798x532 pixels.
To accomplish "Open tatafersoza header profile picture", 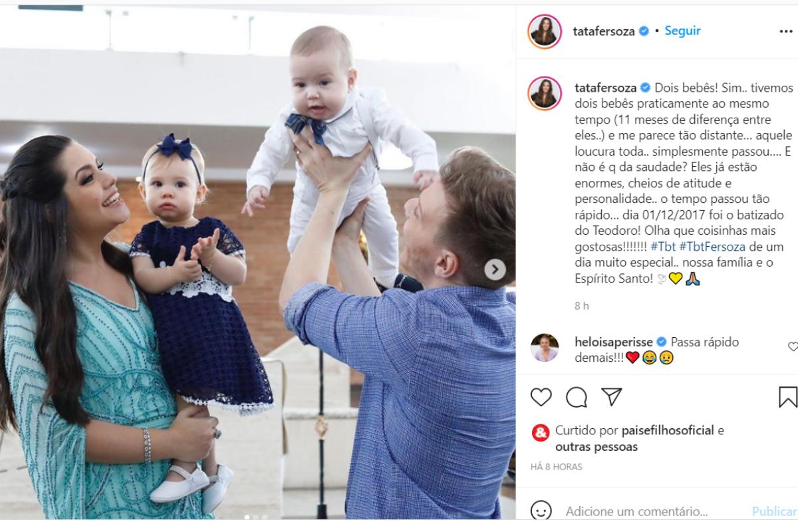I will (x=545, y=31).
